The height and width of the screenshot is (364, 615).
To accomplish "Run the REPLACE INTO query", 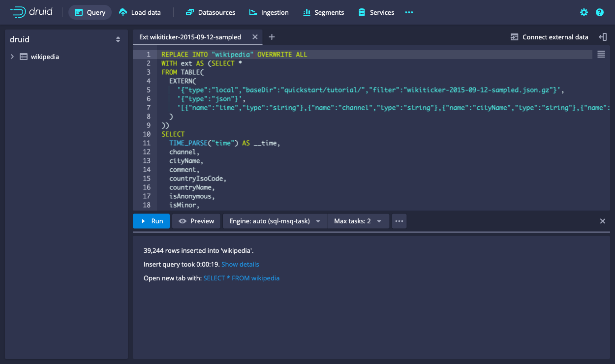I will point(151,221).
